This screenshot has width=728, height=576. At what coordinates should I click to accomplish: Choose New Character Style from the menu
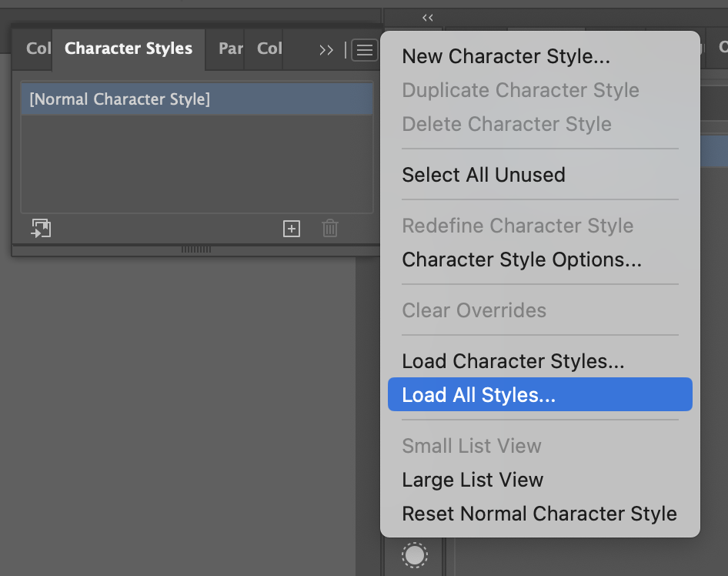(506, 56)
